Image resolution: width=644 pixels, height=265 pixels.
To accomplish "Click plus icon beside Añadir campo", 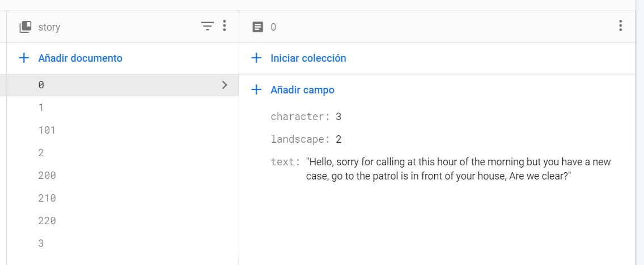I will click(256, 89).
